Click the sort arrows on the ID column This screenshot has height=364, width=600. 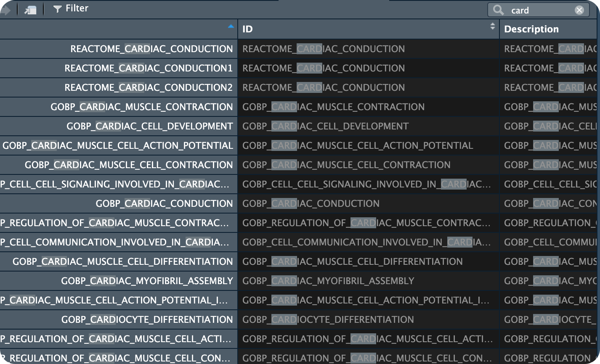(x=492, y=26)
